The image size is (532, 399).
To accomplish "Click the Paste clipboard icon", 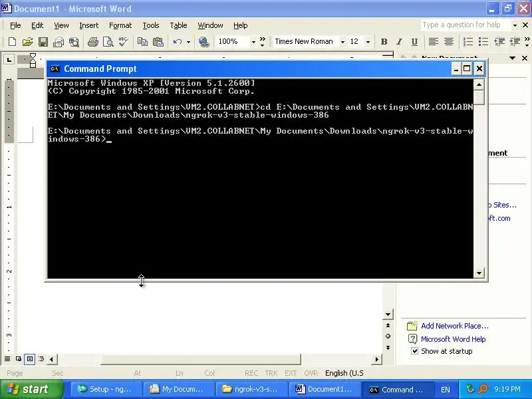I will pos(158,42).
